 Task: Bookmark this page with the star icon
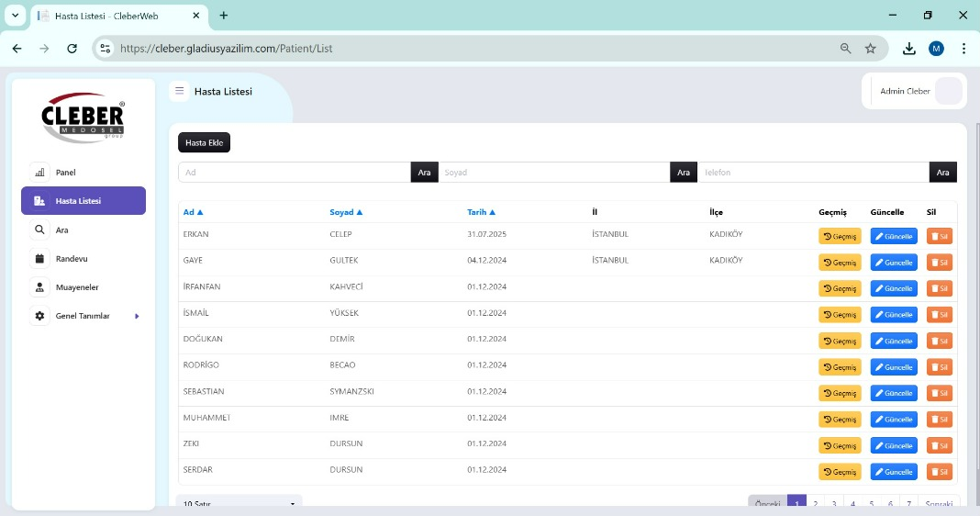coord(870,49)
